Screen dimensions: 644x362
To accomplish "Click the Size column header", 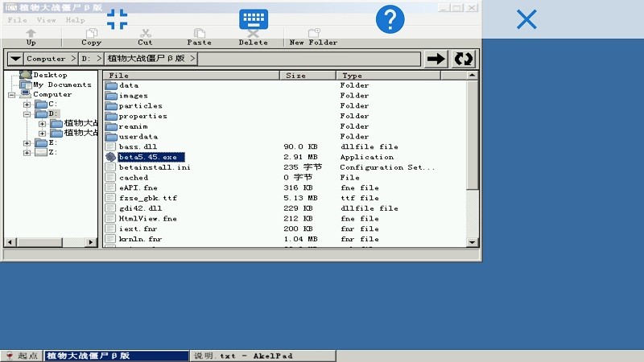I will (x=308, y=76).
